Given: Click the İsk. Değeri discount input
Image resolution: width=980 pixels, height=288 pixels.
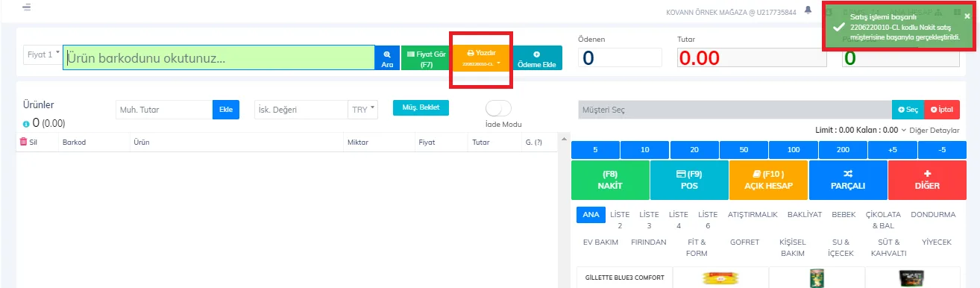Looking at the screenshot, I should [301, 110].
